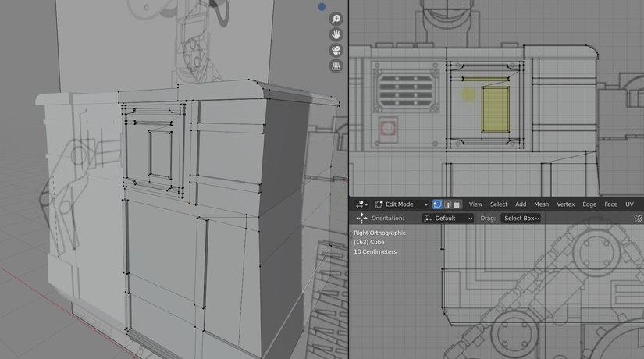Enable face select mode
The width and height of the screenshot is (644, 359).
click(457, 204)
